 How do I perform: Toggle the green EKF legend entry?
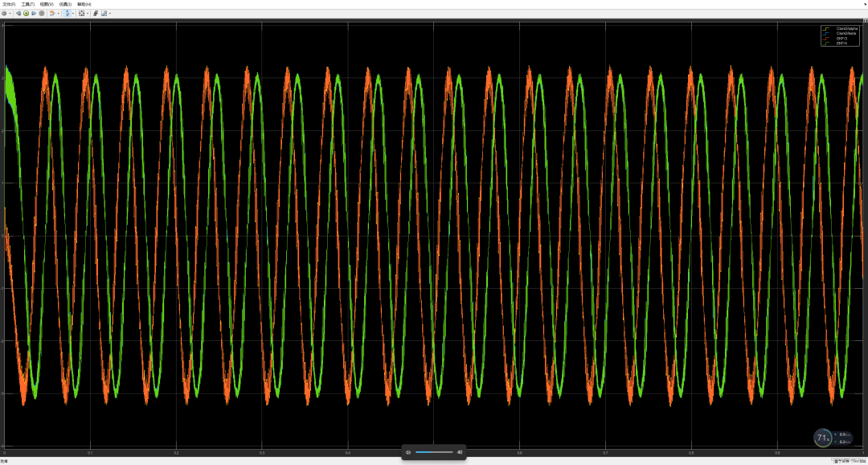[841, 43]
